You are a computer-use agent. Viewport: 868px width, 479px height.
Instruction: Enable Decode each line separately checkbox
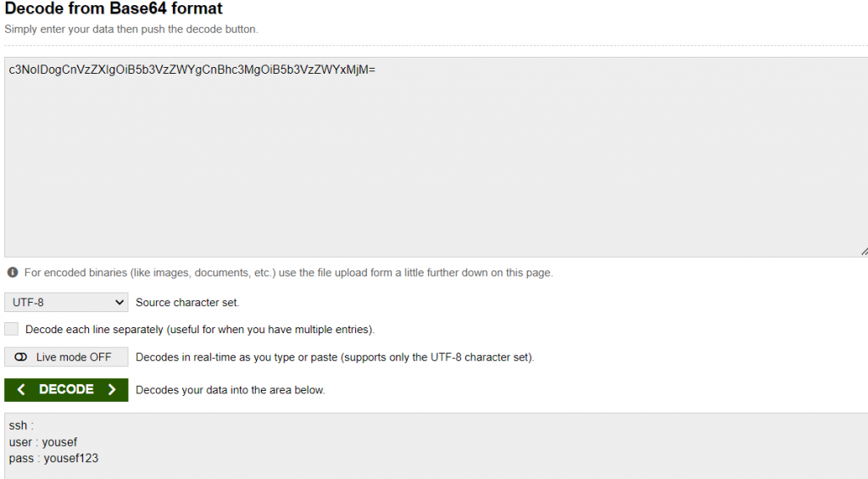pos(12,329)
